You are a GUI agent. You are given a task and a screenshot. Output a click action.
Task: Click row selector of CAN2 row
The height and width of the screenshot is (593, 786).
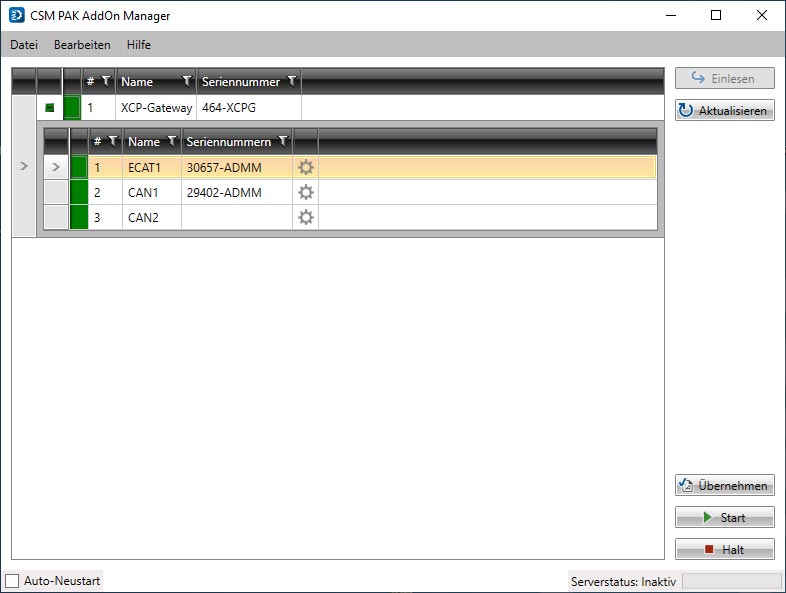(x=56, y=218)
